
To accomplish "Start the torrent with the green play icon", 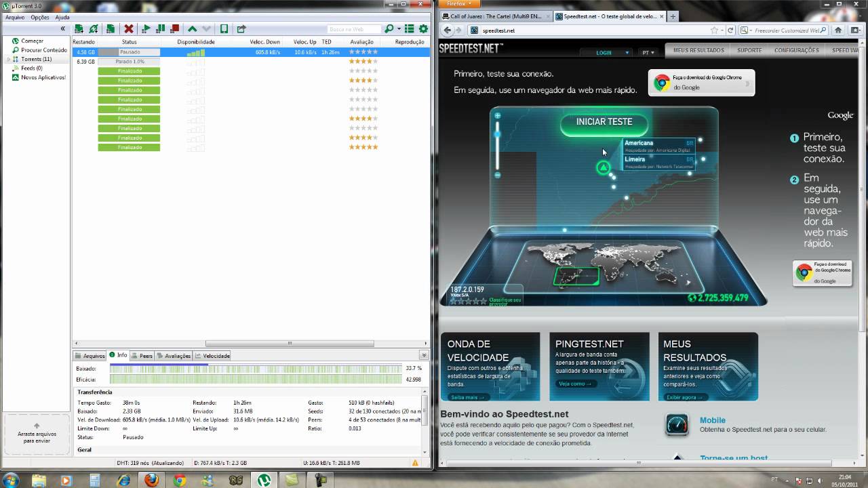I will [146, 29].
